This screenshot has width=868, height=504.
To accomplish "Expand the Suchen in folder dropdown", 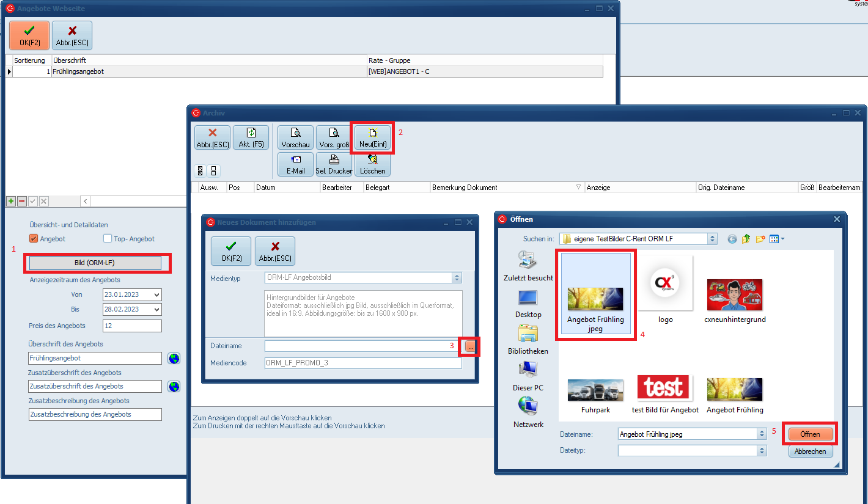I will [x=712, y=239].
